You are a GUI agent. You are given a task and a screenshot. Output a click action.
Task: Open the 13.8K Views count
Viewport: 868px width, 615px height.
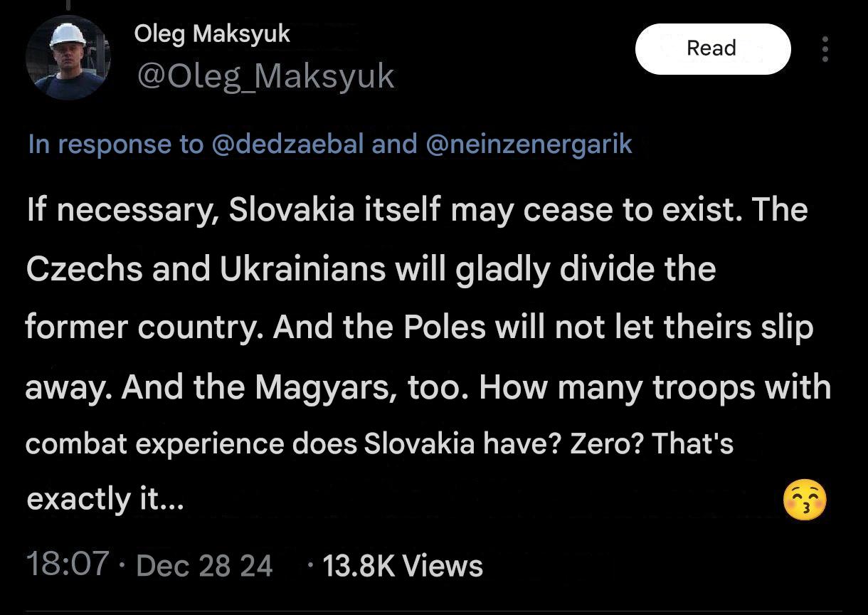(x=403, y=566)
